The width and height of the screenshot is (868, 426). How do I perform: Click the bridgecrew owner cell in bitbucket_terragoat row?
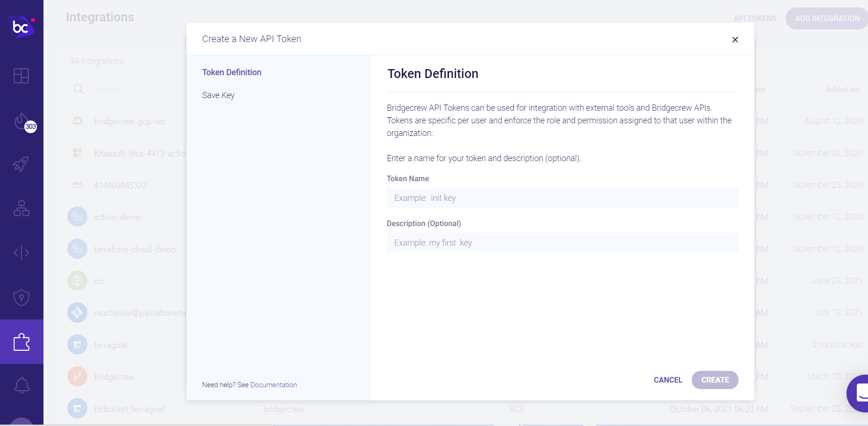[283, 409]
